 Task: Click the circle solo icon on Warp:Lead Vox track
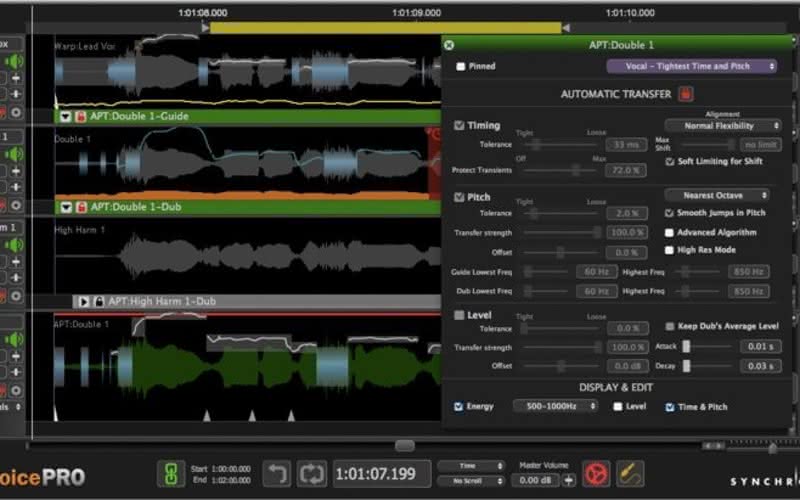pos(16,112)
